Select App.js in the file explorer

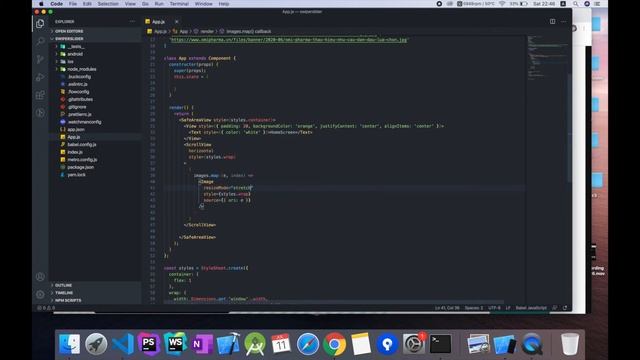(x=73, y=137)
